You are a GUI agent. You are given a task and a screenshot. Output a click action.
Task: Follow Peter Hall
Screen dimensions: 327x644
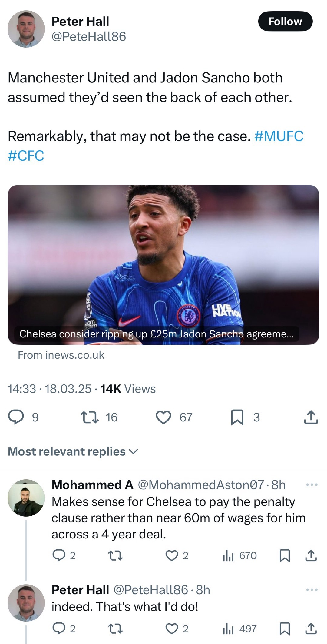coord(285,21)
